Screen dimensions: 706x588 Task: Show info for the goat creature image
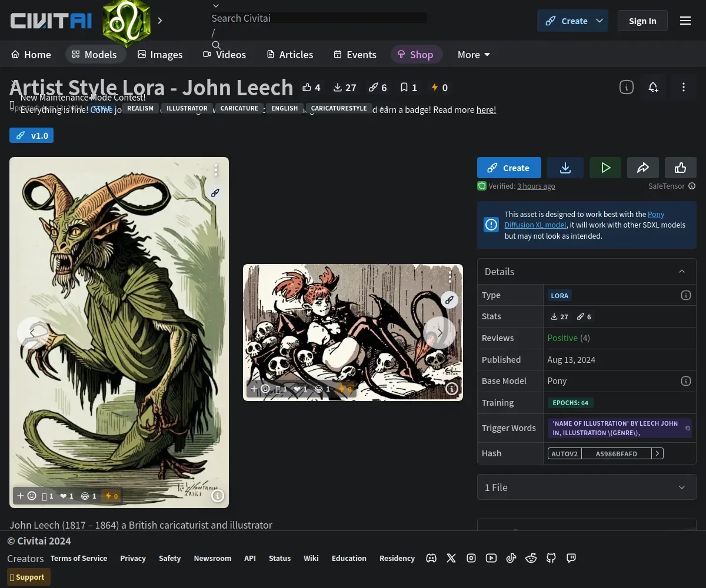pyautogui.click(x=218, y=496)
